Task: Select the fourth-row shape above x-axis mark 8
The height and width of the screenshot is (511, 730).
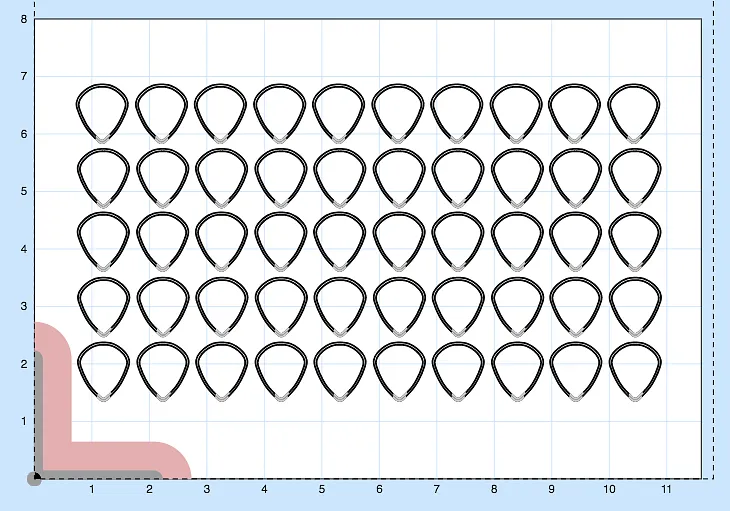Action: [516, 306]
